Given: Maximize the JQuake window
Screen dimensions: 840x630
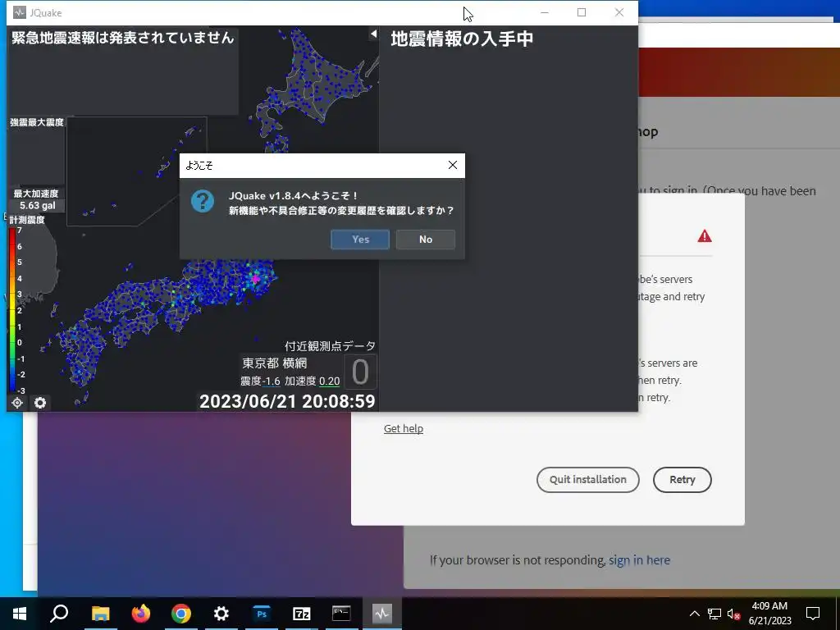Looking at the screenshot, I should pyautogui.click(x=582, y=12).
